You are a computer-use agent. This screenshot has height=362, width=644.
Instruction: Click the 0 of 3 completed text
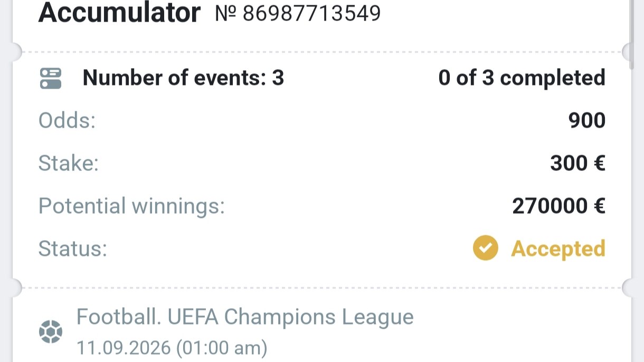pyautogui.click(x=522, y=78)
